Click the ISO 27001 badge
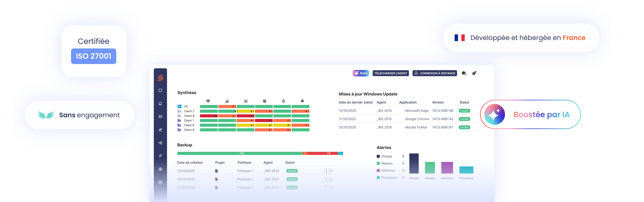 [x=94, y=56]
